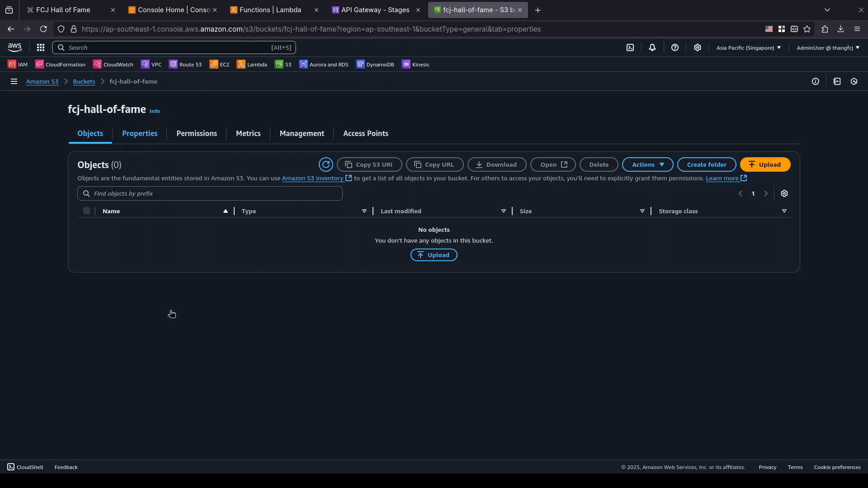Open Kinesis from the favorites bar
Screen dimensions: 868x488
click(415, 65)
